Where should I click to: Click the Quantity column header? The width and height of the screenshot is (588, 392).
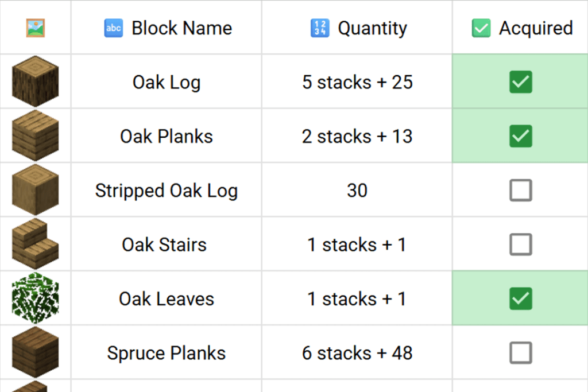pos(372,28)
